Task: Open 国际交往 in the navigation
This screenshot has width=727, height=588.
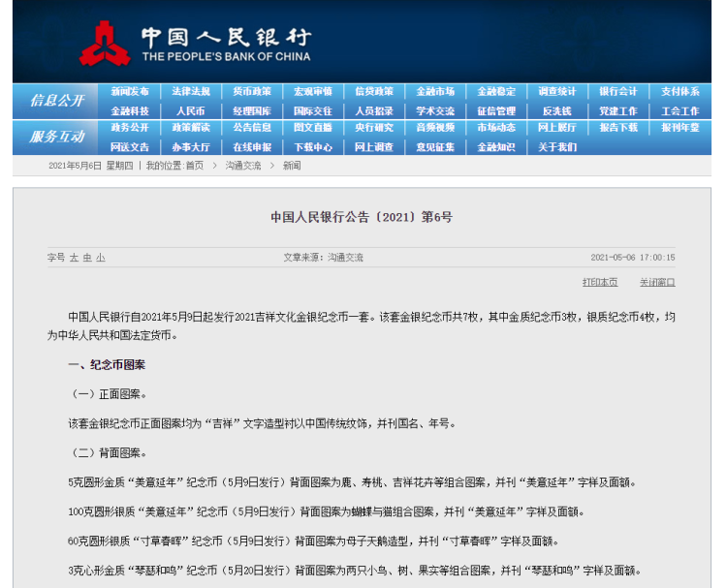Action: [313, 111]
